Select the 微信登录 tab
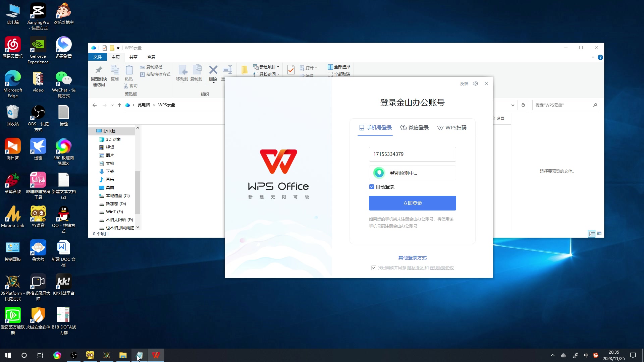 [415, 128]
